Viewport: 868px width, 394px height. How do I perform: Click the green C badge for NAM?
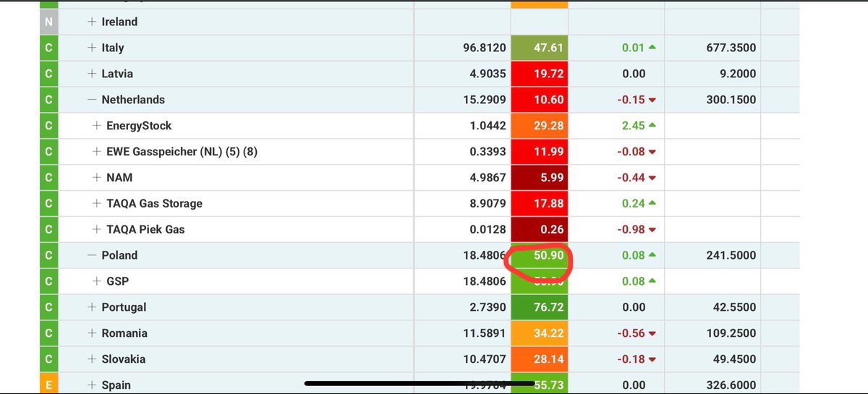coord(48,178)
